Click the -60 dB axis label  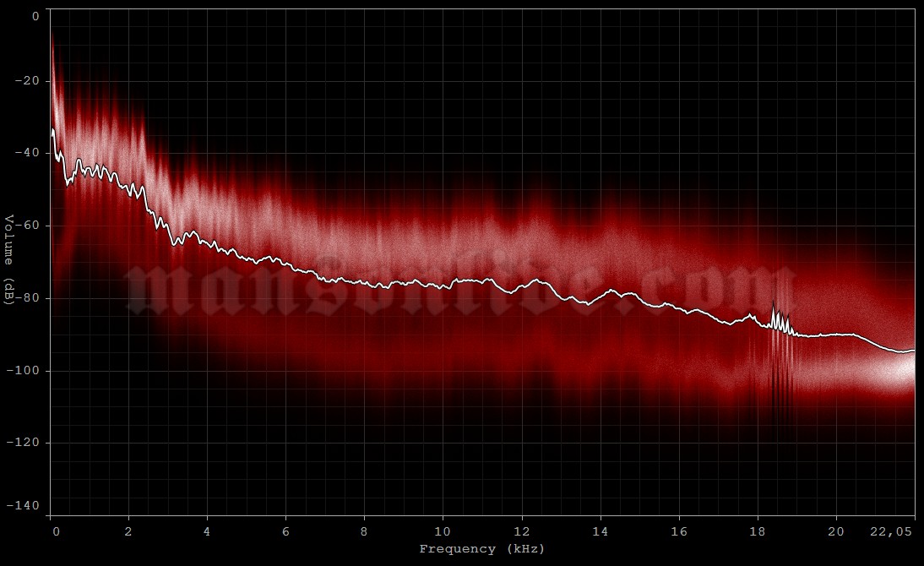click(x=30, y=226)
